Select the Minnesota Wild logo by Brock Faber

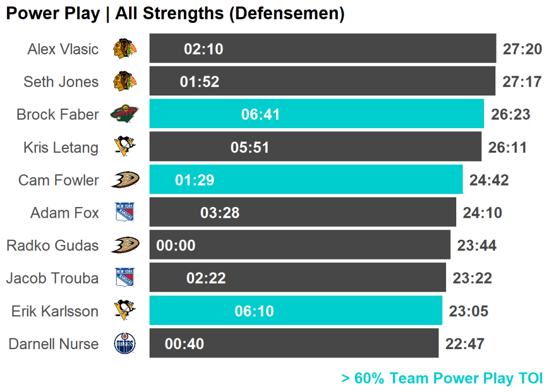pyautogui.click(x=124, y=114)
